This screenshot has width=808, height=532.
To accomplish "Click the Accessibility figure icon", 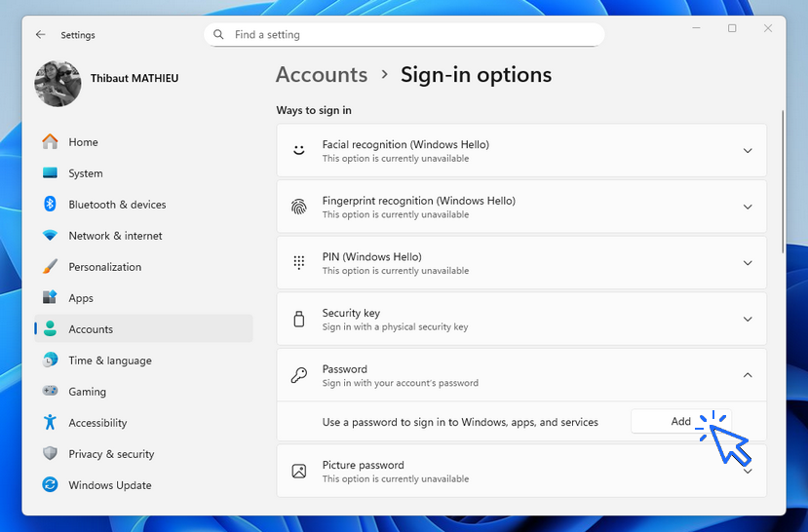I will tap(50, 422).
